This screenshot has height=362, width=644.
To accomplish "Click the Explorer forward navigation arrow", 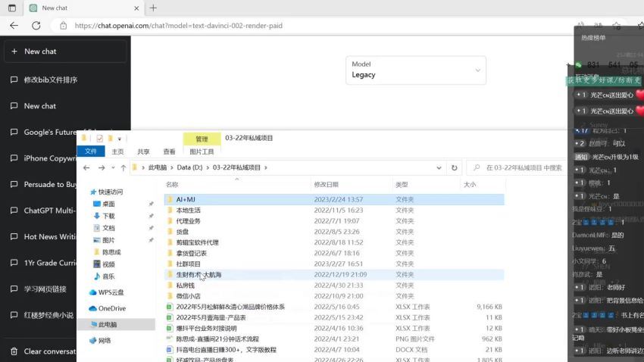I will click(102, 167).
